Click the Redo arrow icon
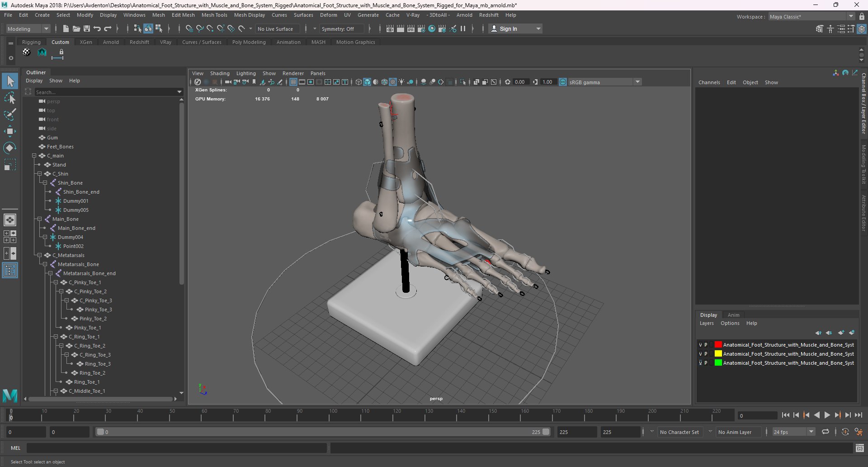 pyautogui.click(x=108, y=29)
